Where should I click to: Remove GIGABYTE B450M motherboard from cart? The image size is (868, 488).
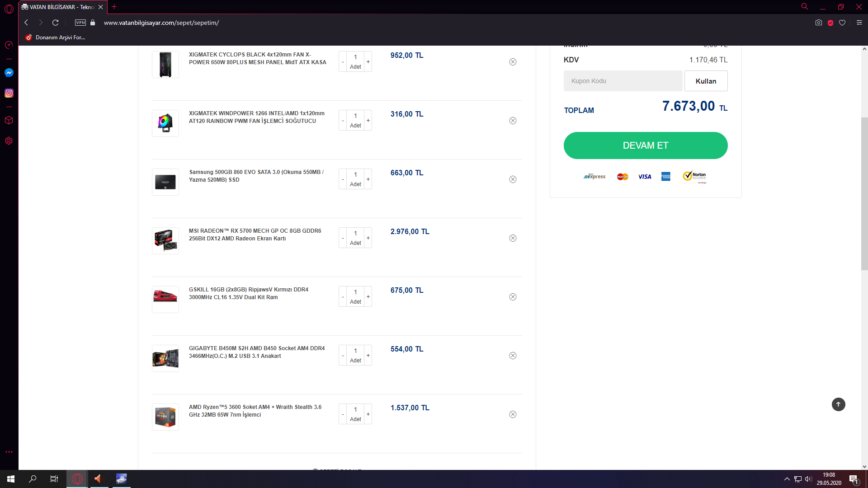click(513, 356)
